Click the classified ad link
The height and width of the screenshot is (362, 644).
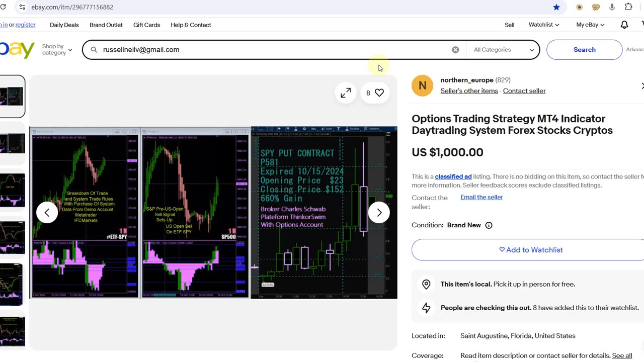click(453, 176)
